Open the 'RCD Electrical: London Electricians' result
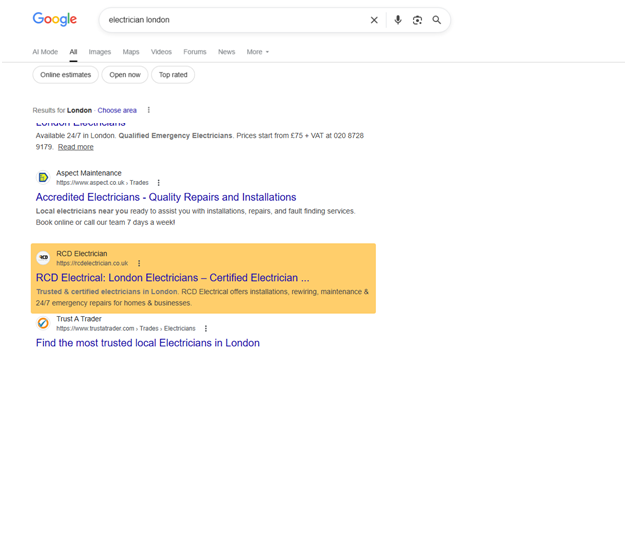This screenshot has height=556, width=627. coord(173,278)
